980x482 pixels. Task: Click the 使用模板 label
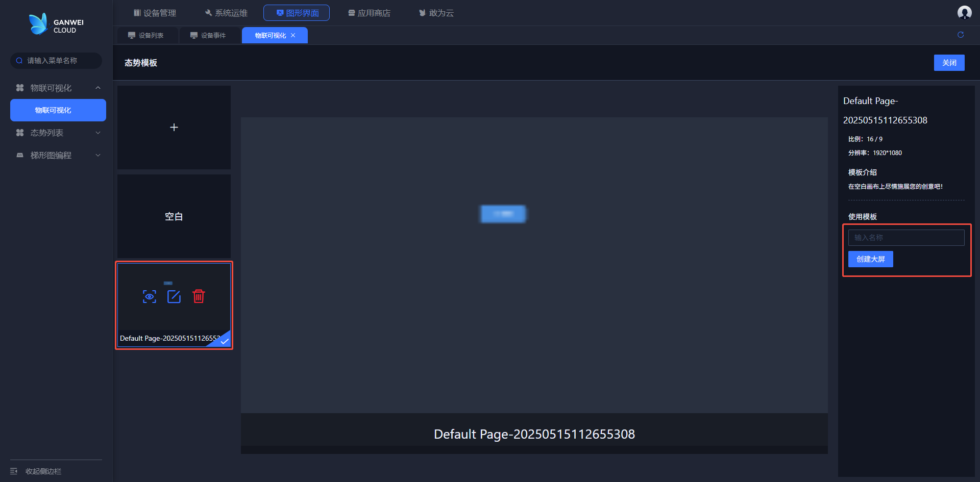click(863, 217)
